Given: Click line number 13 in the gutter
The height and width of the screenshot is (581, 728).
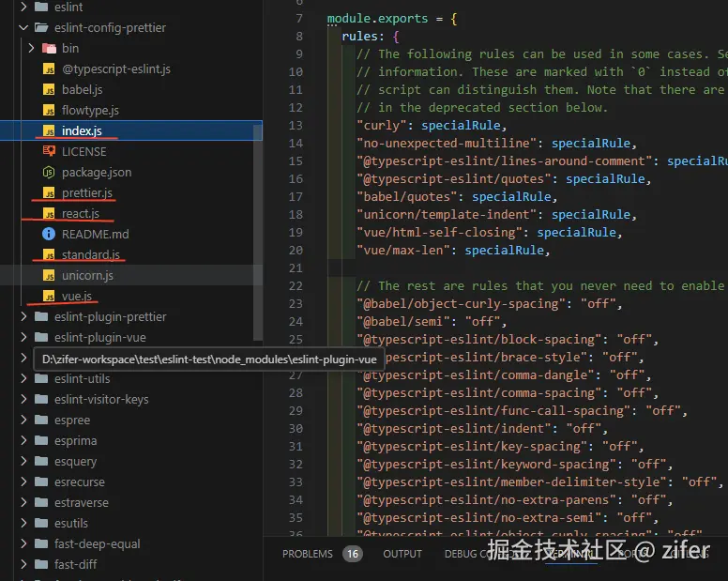Looking at the screenshot, I should click(296, 126).
